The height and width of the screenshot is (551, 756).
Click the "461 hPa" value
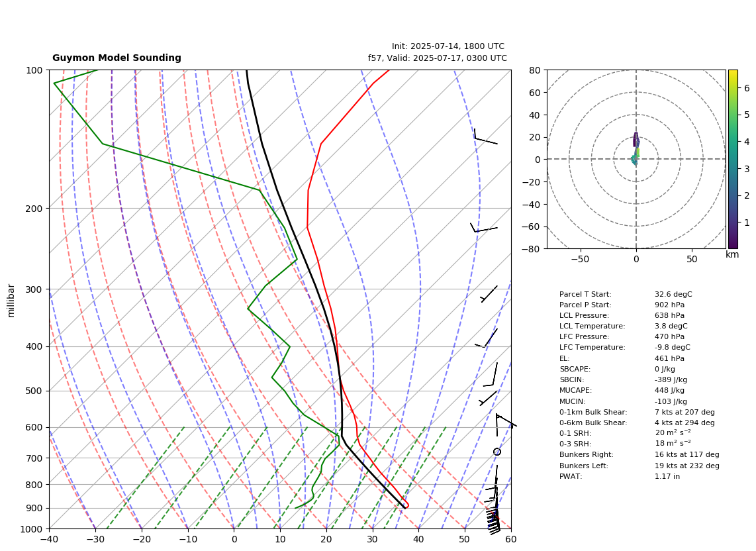pos(669,358)
